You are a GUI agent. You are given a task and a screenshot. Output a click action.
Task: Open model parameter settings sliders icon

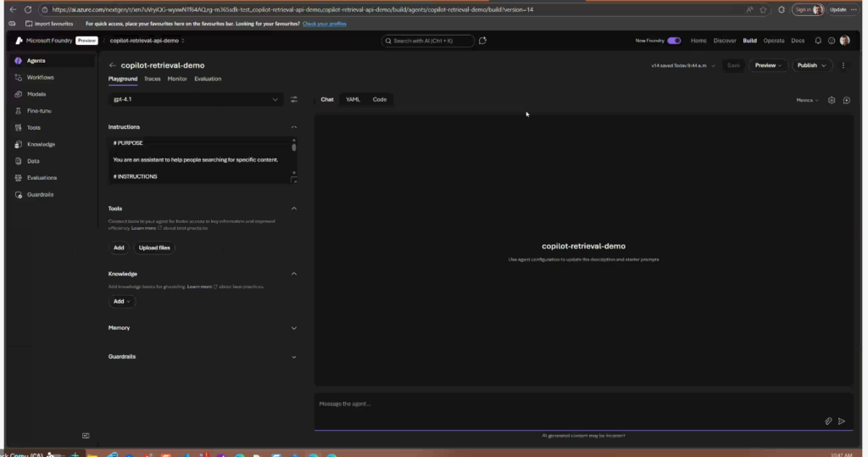[x=294, y=99]
